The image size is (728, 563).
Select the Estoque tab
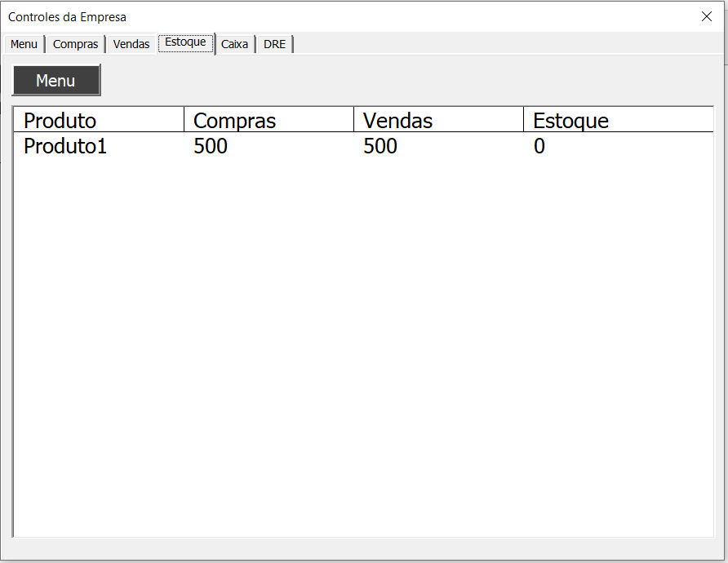coord(185,42)
